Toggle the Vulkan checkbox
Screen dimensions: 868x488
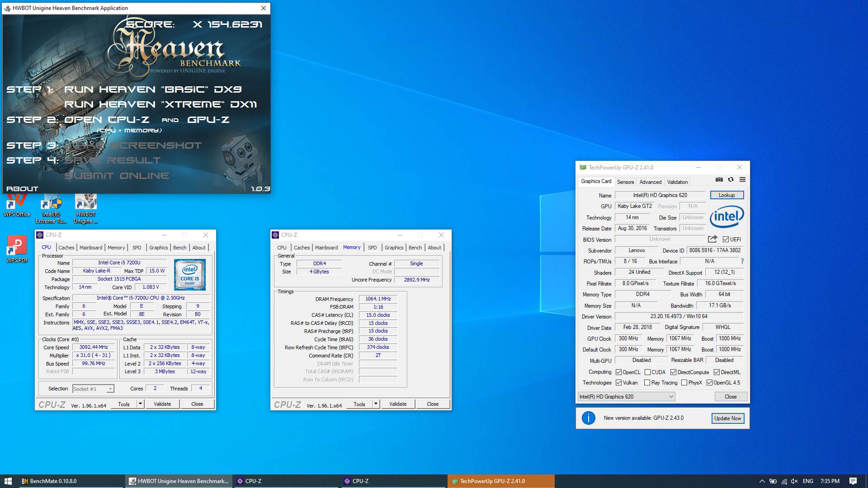pyautogui.click(x=618, y=383)
